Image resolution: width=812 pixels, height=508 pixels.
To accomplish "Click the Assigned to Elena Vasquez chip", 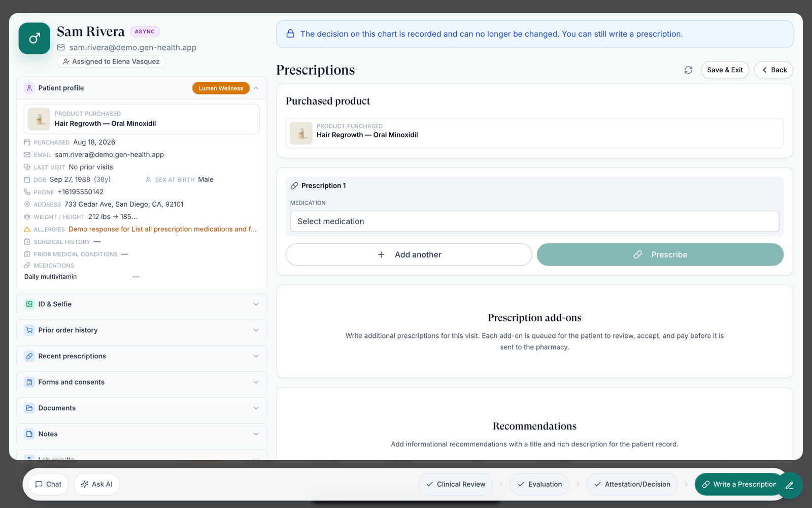I will point(111,61).
